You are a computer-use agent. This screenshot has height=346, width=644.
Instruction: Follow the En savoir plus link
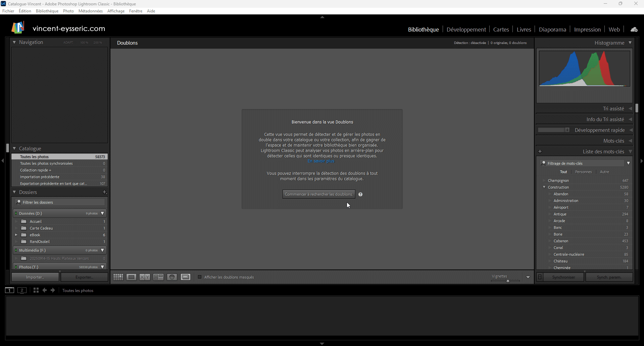(321, 161)
